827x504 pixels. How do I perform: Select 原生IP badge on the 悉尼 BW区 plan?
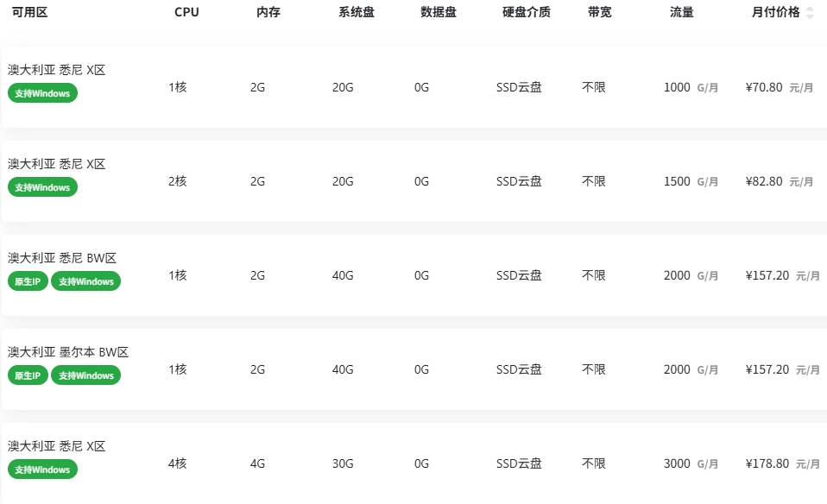click(x=28, y=281)
